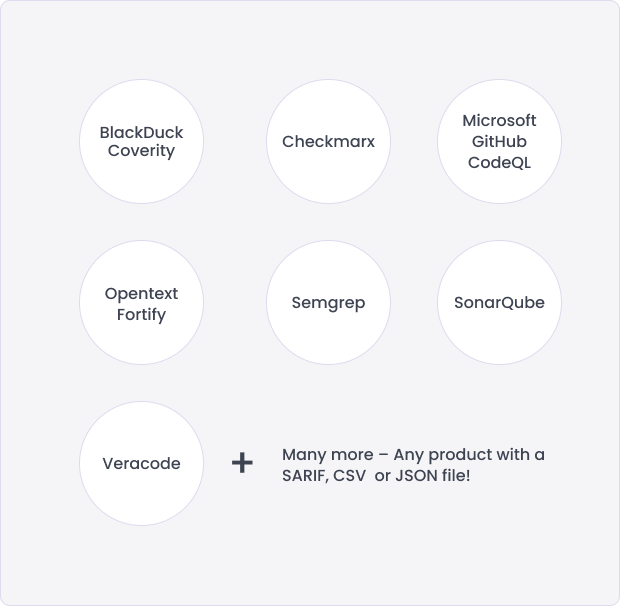This screenshot has height=606, width=620.
Task: Click the word Coverity
Action: click(x=142, y=151)
